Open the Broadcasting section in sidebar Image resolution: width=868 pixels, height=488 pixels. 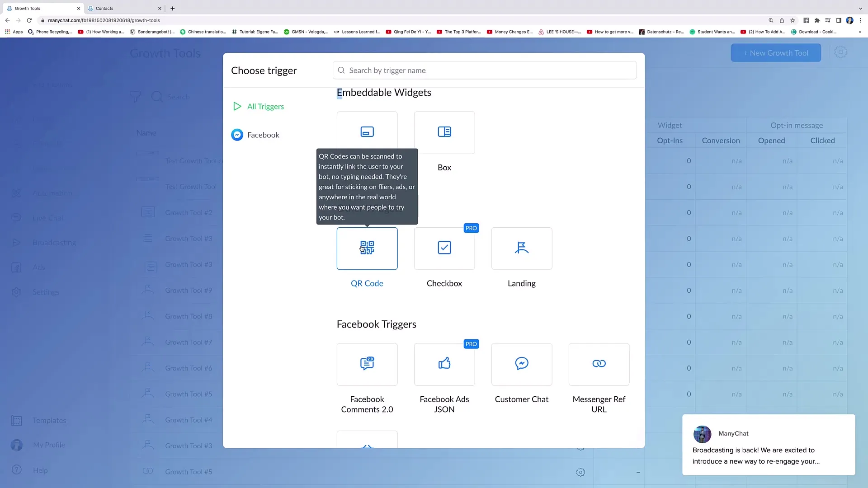coord(53,242)
